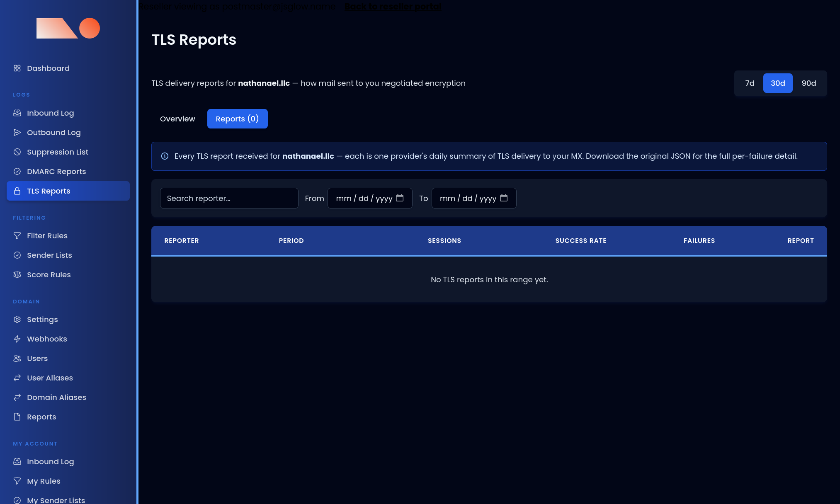Click the Dashboard grid icon

pos(17,68)
